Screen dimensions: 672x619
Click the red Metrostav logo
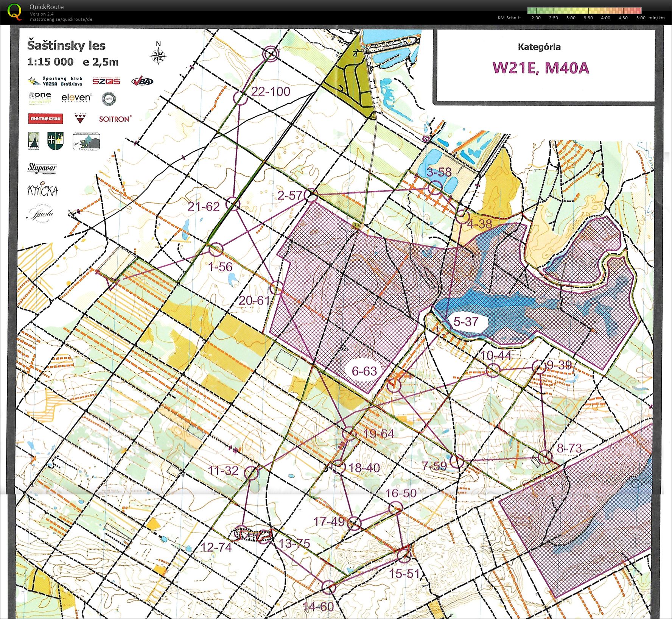click(x=45, y=118)
